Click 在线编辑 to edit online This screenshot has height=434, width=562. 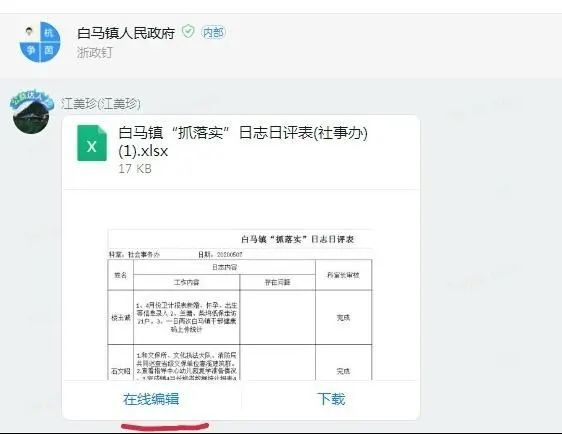[151, 399]
